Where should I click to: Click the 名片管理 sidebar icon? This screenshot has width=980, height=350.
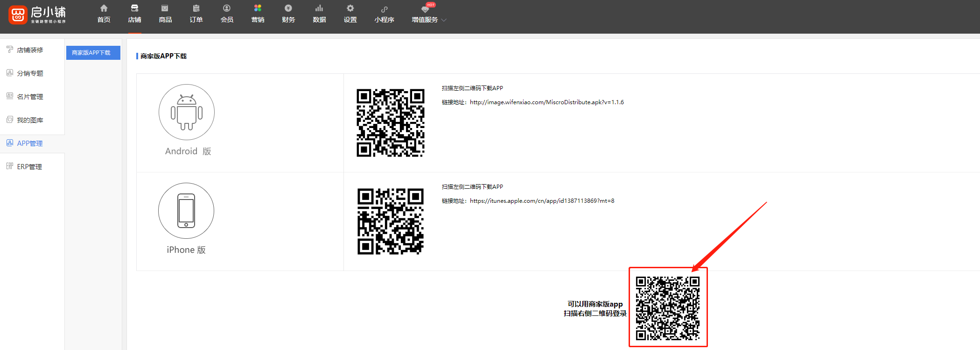10,96
